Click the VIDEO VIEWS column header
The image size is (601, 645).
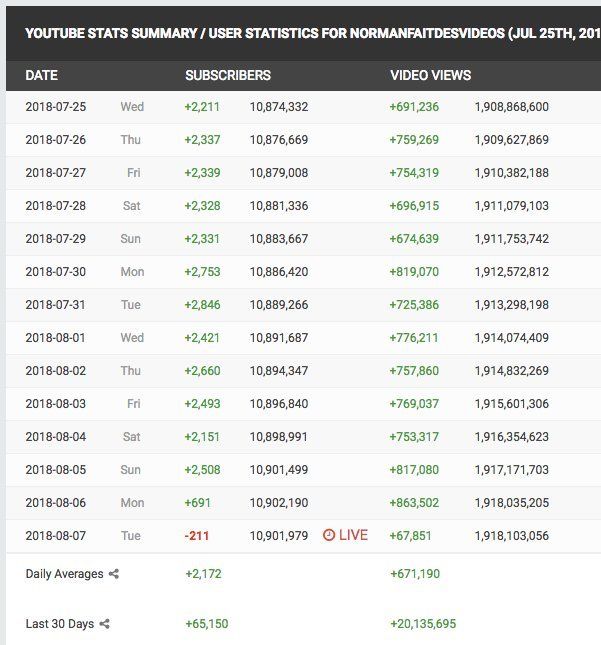[x=431, y=75]
